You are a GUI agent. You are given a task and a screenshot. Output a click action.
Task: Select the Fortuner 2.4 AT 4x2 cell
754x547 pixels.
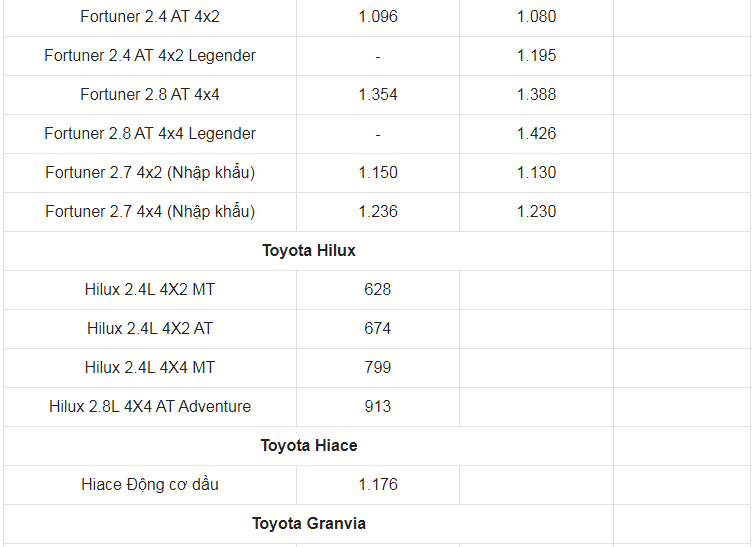click(150, 16)
